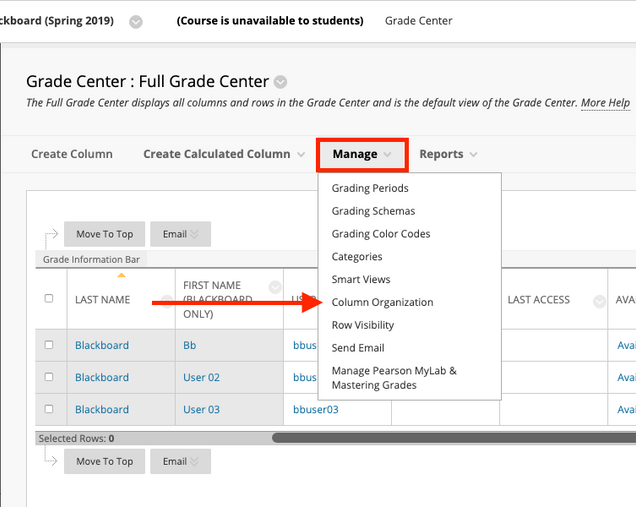Click the Create Column button
Viewport: 636px width, 507px height.
pos(72,154)
